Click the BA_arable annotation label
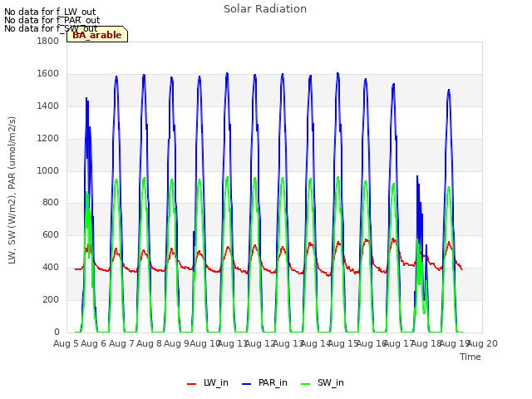This screenshot has height=399, width=532. 97,35
